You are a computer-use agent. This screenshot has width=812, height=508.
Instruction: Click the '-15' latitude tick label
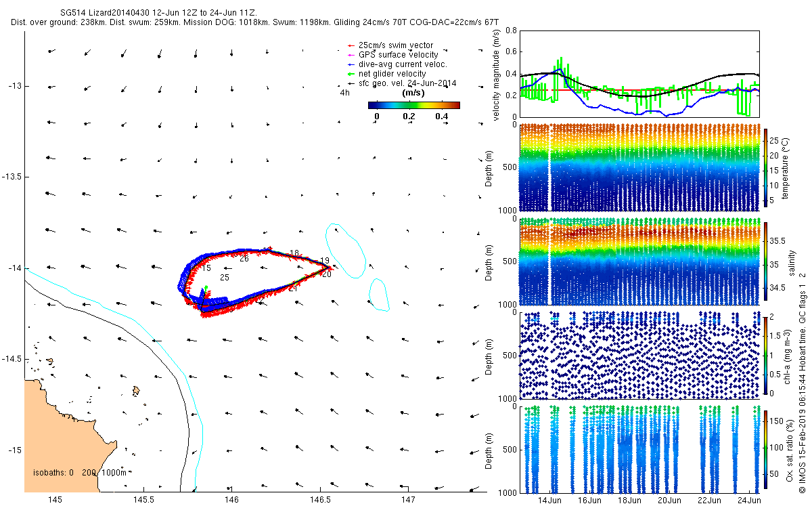point(15,450)
